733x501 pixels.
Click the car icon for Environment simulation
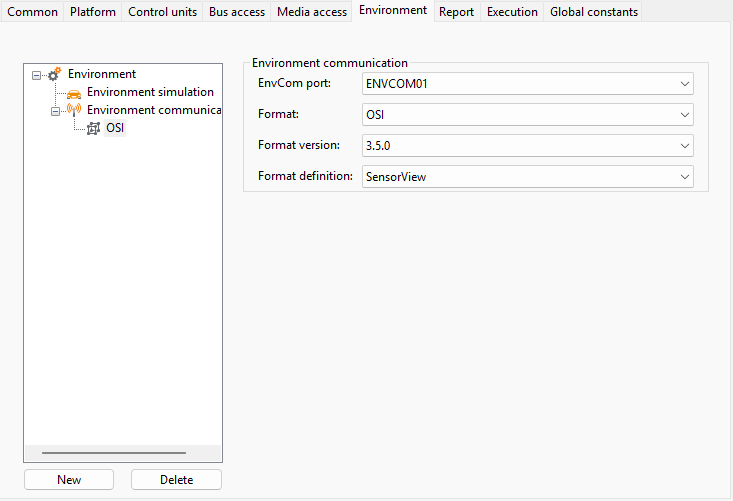click(74, 94)
